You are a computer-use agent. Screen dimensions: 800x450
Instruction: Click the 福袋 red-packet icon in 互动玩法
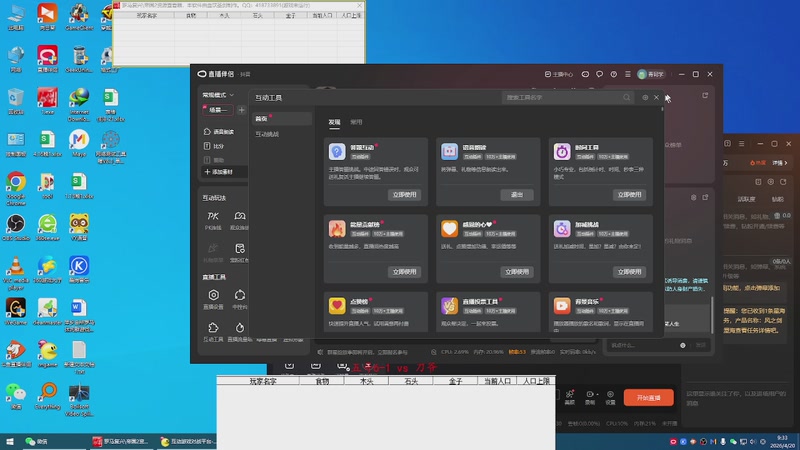[239, 249]
